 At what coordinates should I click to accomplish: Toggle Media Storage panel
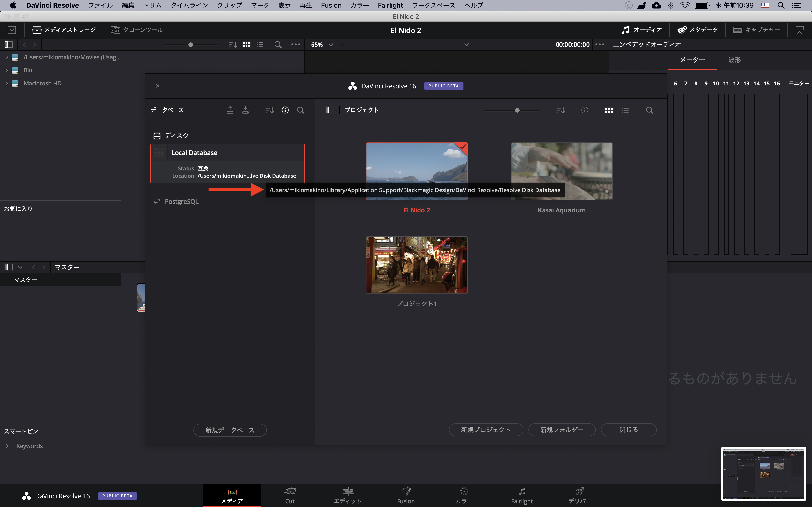(x=64, y=30)
